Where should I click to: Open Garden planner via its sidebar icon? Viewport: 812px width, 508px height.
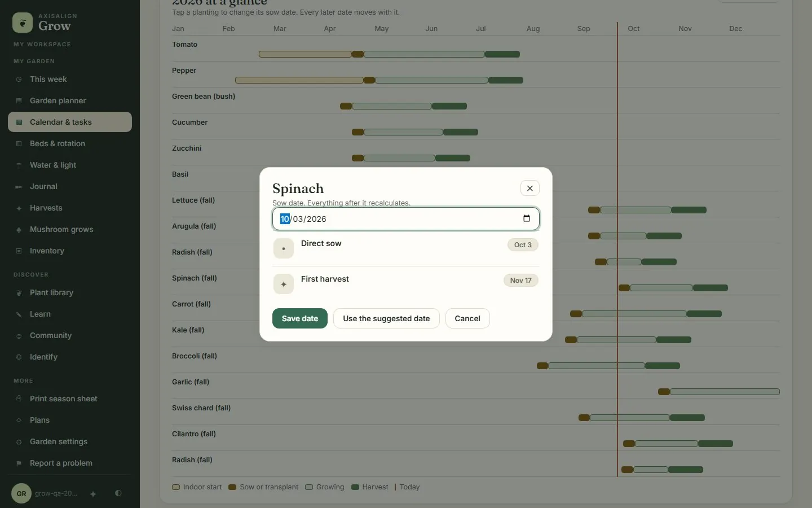(19, 101)
